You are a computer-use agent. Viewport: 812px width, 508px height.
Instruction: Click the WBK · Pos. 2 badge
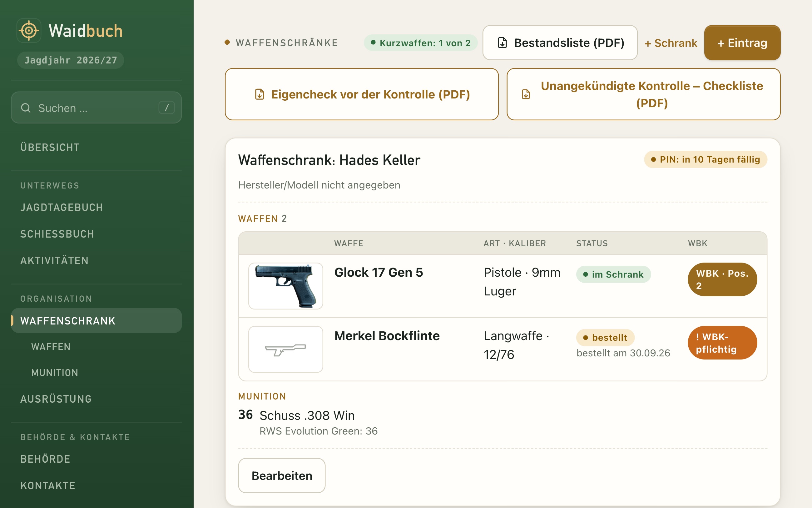coord(722,279)
